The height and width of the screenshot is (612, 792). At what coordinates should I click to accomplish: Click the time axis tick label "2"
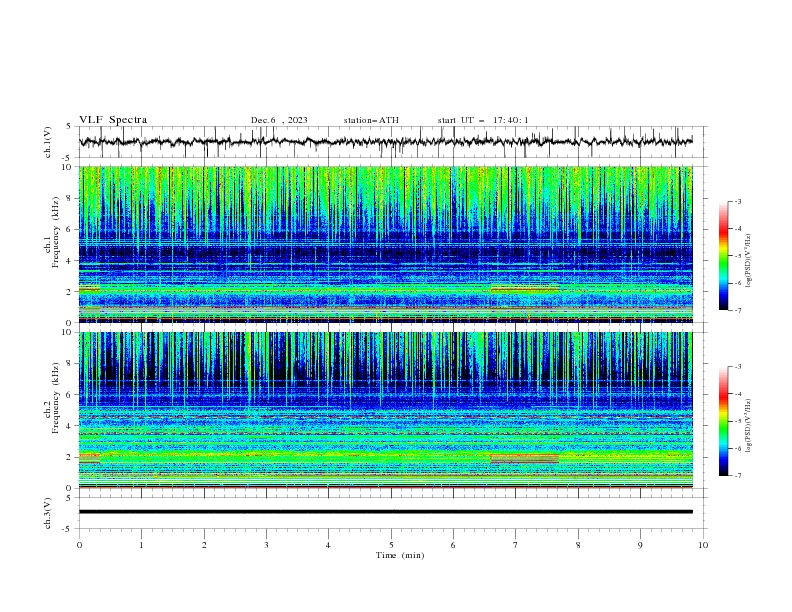204,545
